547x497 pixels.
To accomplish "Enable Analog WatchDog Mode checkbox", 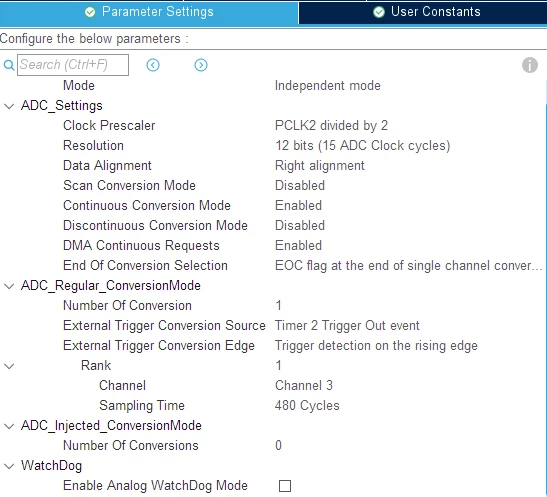I will (285, 486).
